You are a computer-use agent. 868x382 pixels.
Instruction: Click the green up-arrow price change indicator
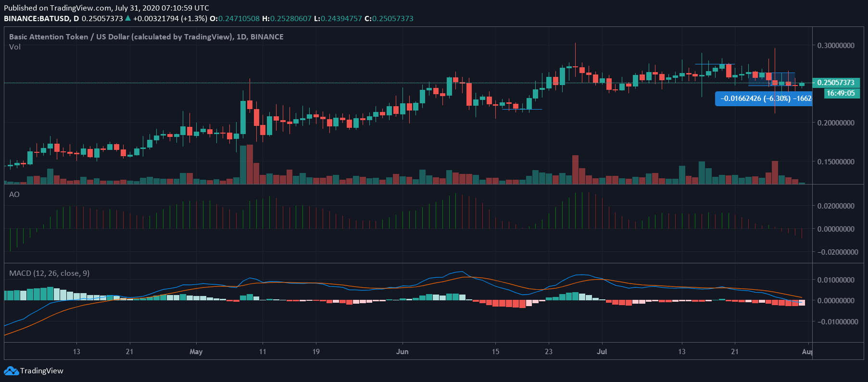coord(127,18)
